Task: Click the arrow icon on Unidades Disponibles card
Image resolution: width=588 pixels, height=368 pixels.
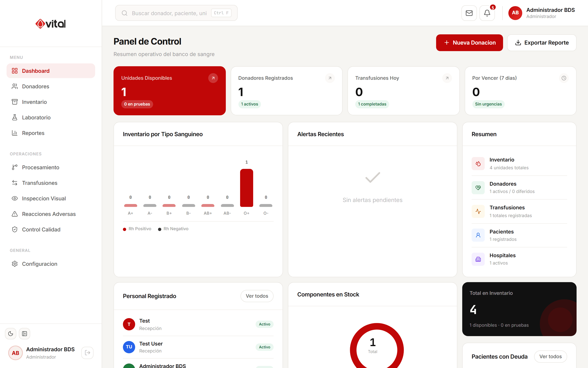Action: point(213,78)
